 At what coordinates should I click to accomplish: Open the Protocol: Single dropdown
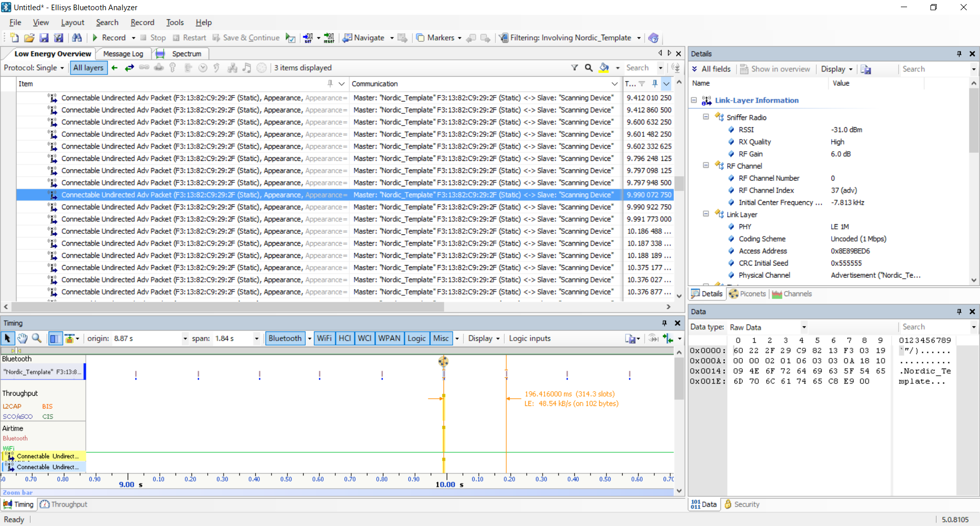coord(34,67)
